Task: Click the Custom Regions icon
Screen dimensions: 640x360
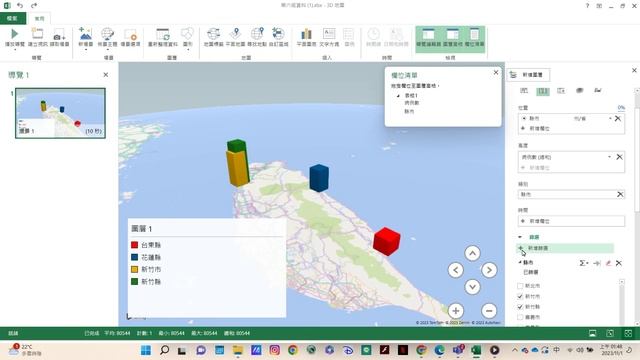Action: click(x=279, y=34)
